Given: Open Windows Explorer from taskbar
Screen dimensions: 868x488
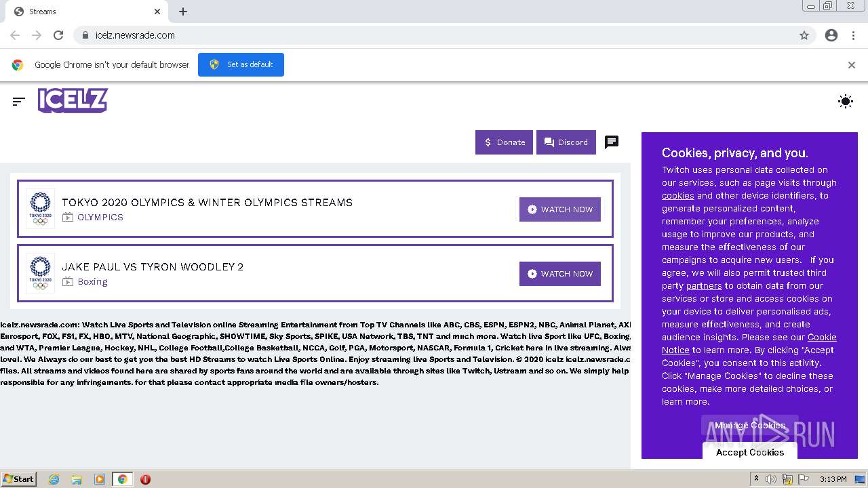Looking at the screenshot, I should [77, 479].
